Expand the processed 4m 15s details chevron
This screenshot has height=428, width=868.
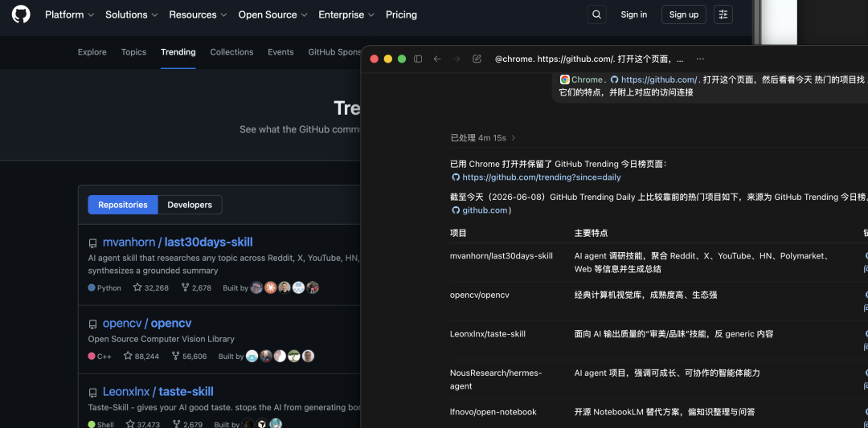[x=513, y=137]
